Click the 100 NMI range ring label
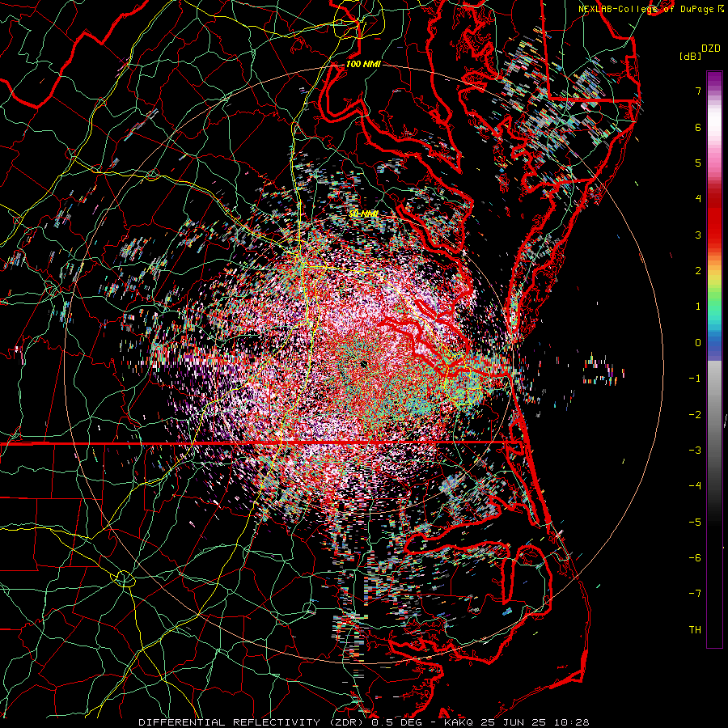 pos(363,64)
